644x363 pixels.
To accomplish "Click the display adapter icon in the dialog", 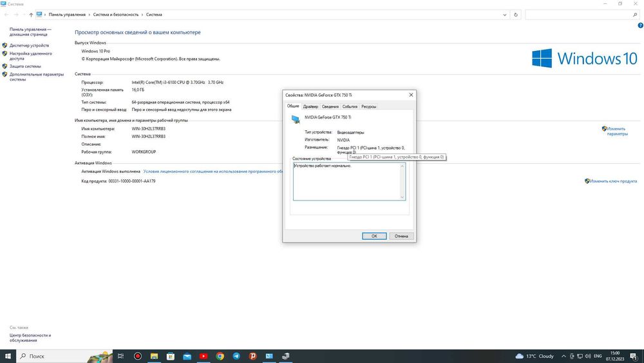I will pyautogui.click(x=296, y=119).
